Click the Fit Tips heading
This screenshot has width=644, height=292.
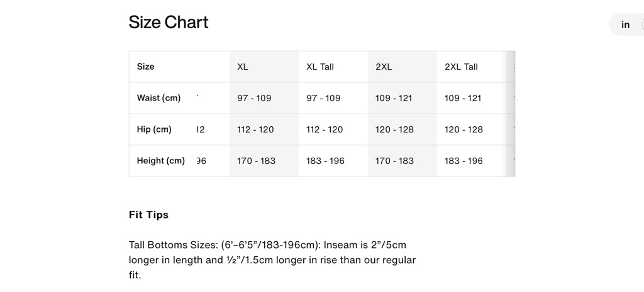(x=148, y=215)
